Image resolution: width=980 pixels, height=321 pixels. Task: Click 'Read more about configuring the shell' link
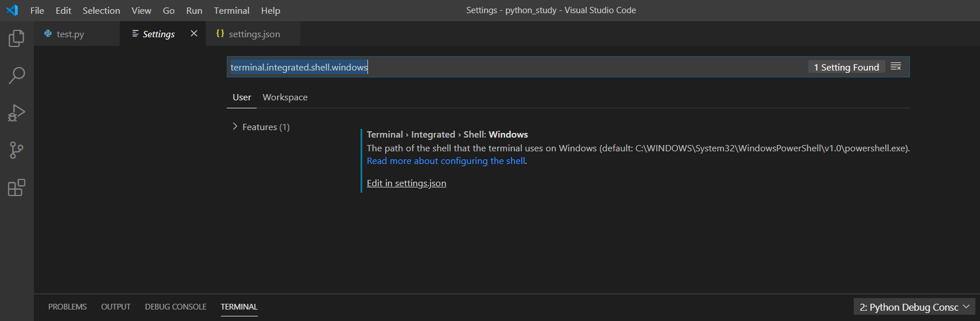[446, 161]
